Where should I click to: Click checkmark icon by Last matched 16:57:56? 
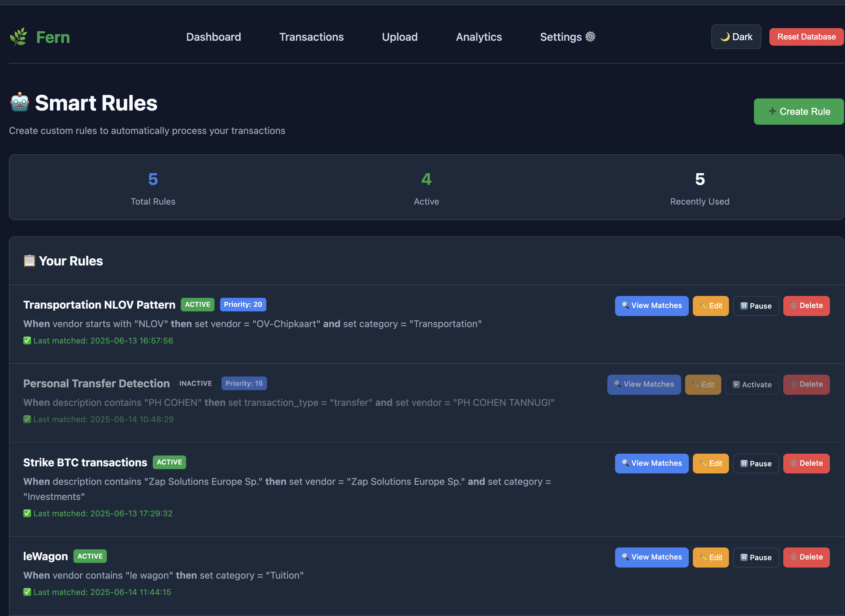pyautogui.click(x=27, y=340)
